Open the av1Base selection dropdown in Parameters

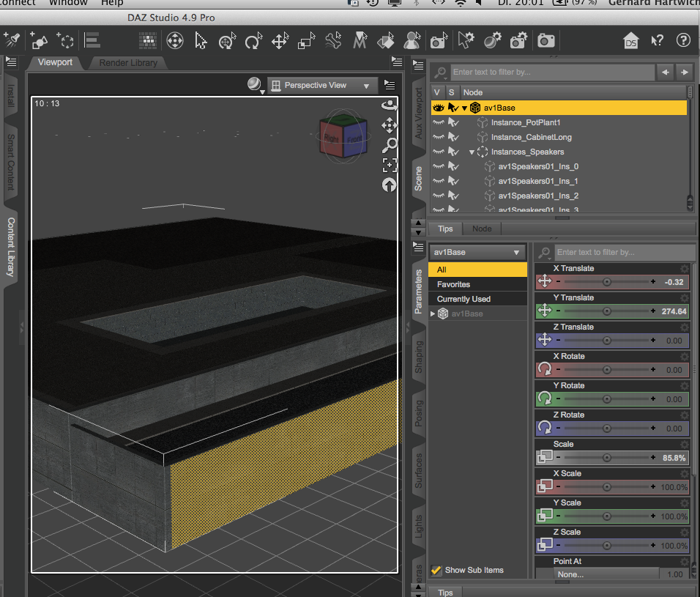click(477, 252)
